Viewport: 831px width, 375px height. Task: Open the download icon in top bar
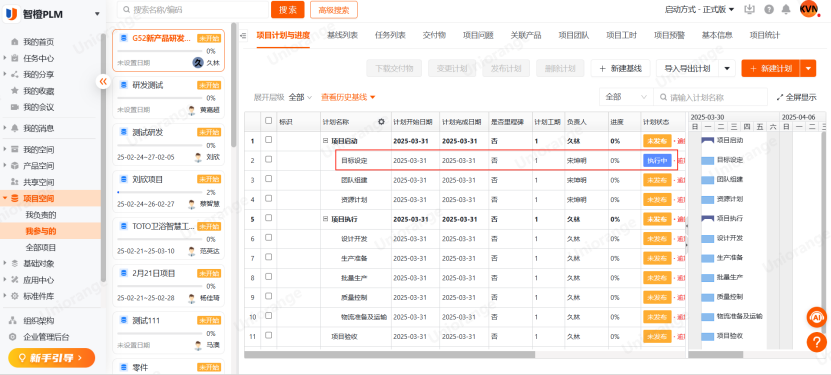(749, 10)
